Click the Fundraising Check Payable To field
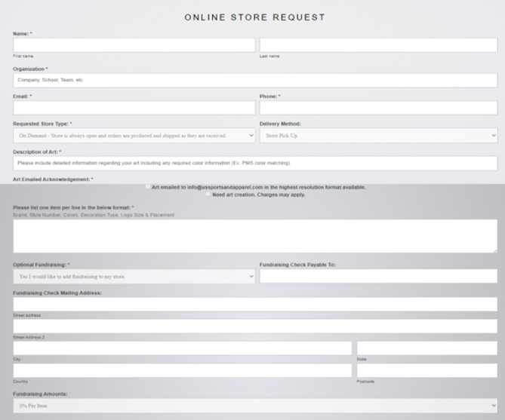This screenshot has width=505, height=420. [378, 277]
